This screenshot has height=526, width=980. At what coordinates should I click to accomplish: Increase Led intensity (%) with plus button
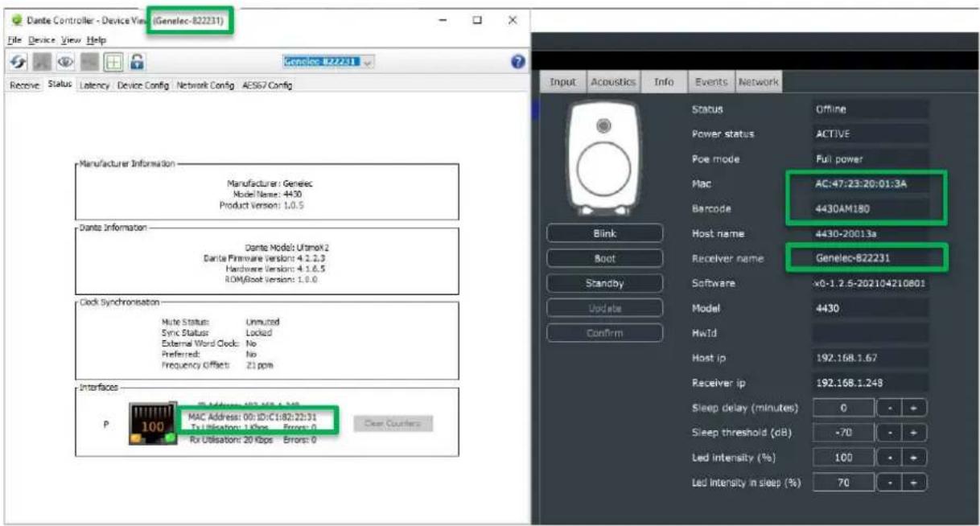click(912, 458)
